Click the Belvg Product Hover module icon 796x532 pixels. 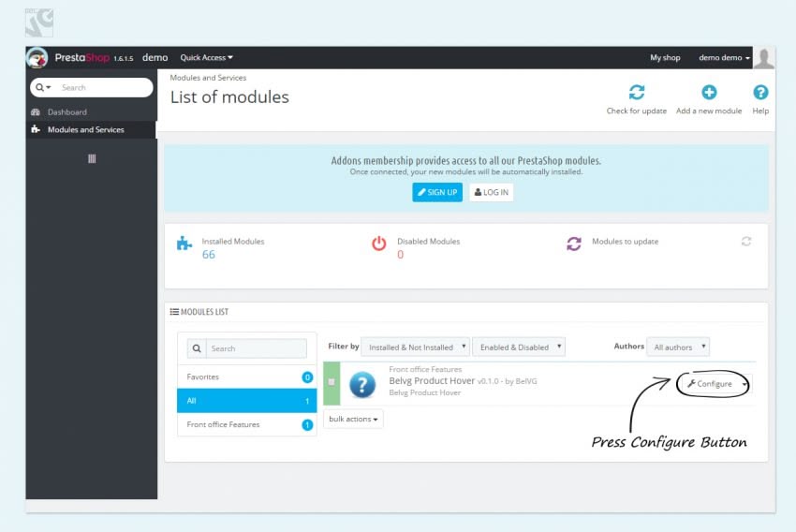(x=362, y=384)
